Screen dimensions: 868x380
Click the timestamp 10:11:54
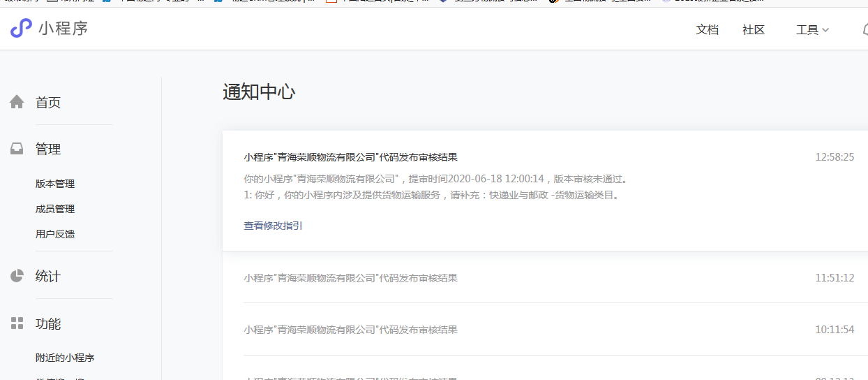(835, 330)
